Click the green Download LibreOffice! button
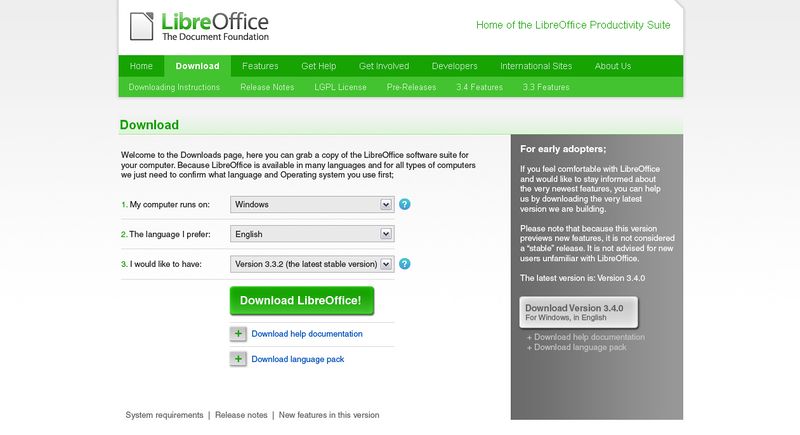 (302, 300)
